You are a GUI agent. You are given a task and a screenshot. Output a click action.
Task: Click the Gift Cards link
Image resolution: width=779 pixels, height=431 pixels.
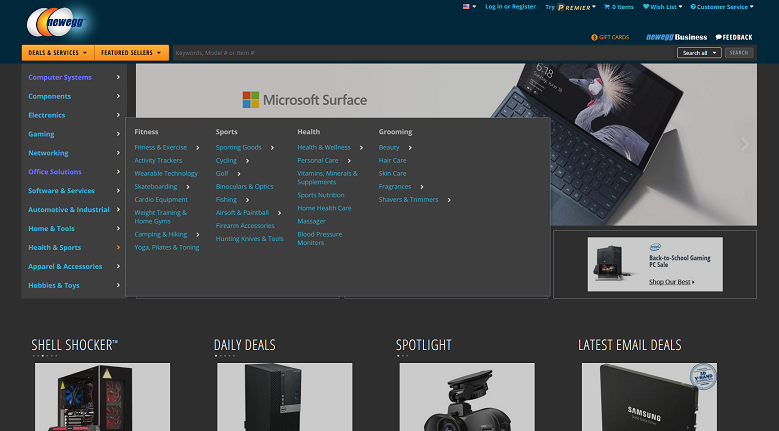[x=610, y=37]
